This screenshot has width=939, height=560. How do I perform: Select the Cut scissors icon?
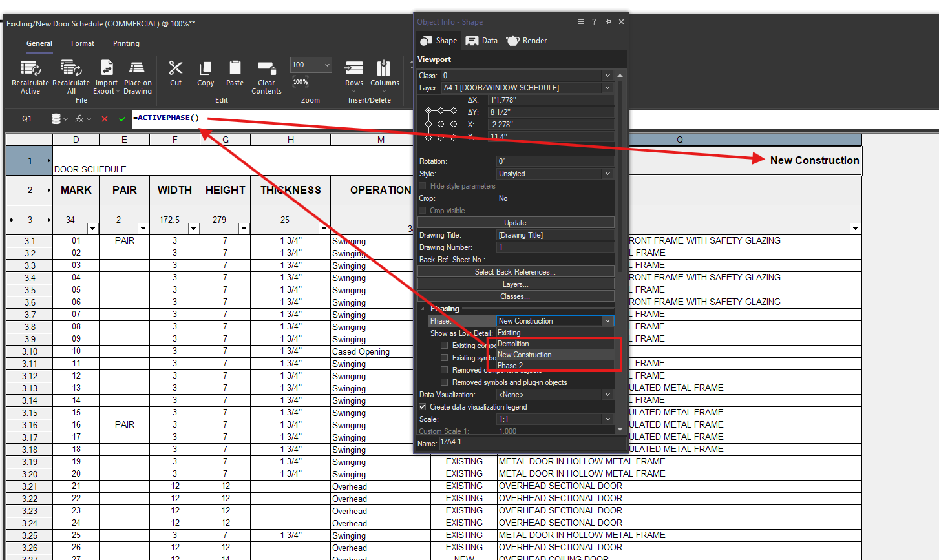click(x=176, y=68)
